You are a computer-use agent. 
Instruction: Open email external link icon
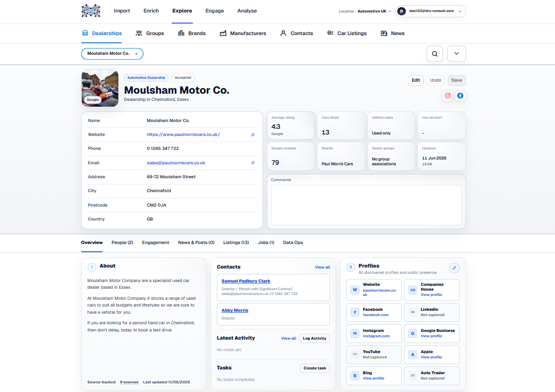(x=252, y=163)
